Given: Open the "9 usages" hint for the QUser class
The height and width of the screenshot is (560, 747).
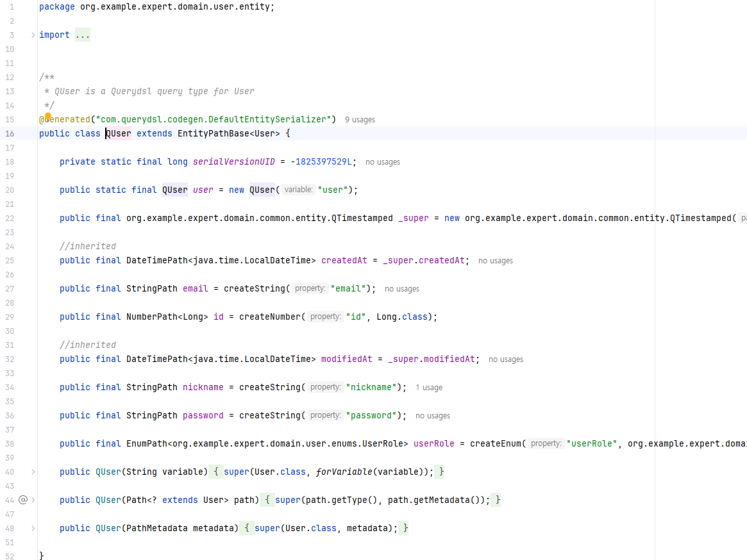Looking at the screenshot, I should coord(359,119).
